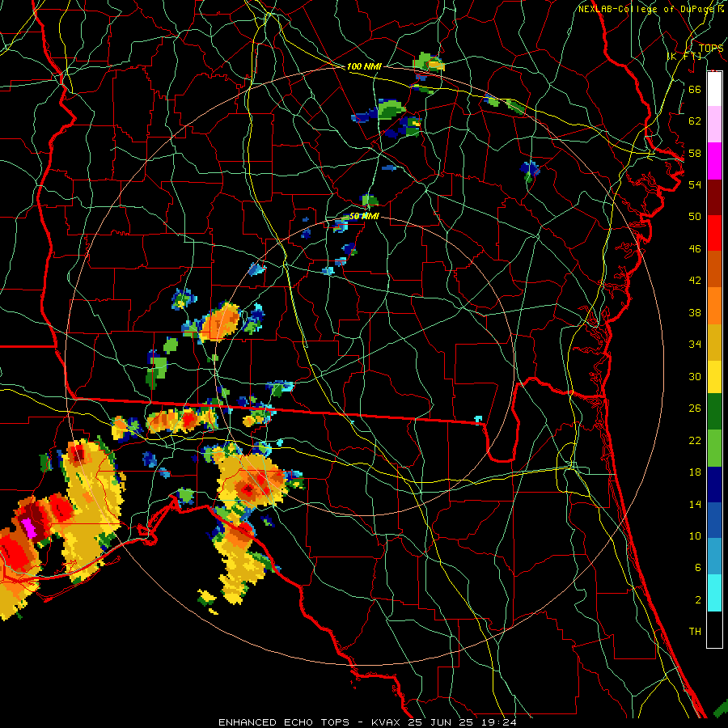Click the "50 NMI" range ring label

click(364, 216)
